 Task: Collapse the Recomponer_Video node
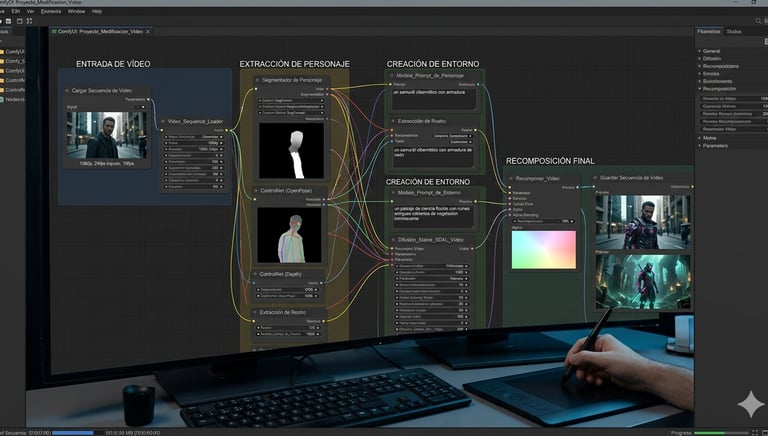pyautogui.click(x=511, y=178)
